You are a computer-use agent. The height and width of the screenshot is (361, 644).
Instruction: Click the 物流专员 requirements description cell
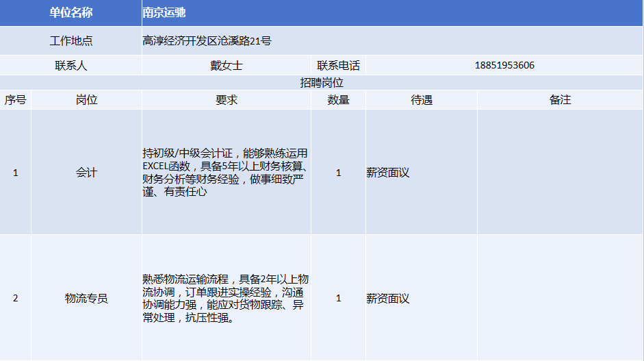coord(226,299)
